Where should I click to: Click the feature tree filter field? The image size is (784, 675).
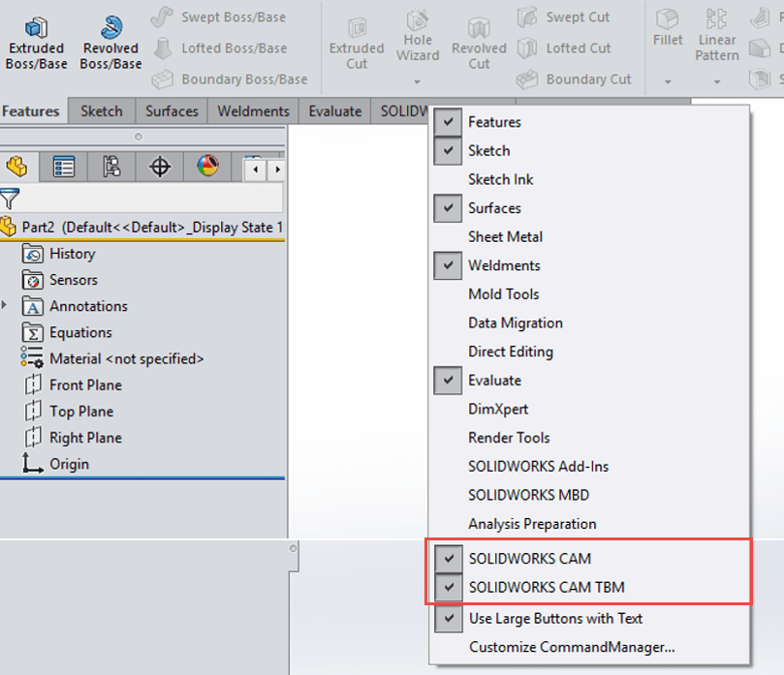pyautogui.click(x=151, y=199)
